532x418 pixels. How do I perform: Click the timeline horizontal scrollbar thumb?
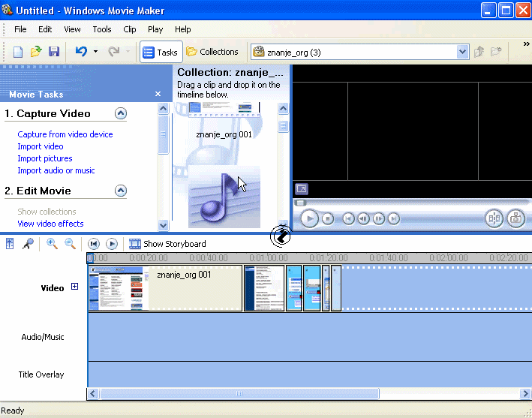tap(239, 393)
